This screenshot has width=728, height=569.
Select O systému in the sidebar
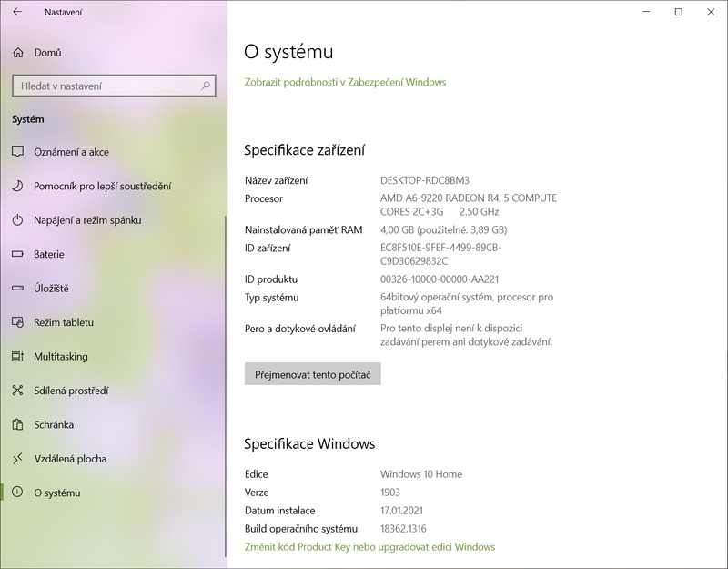114,493
